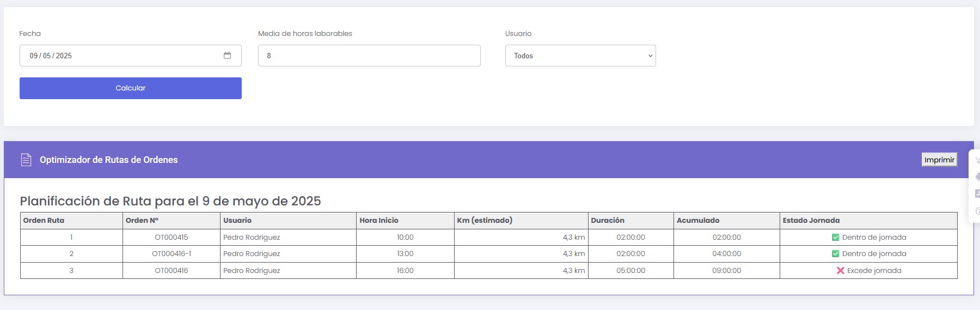Select the OT000416 cell in route row 3
The height and width of the screenshot is (310, 980).
(x=171, y=271)
